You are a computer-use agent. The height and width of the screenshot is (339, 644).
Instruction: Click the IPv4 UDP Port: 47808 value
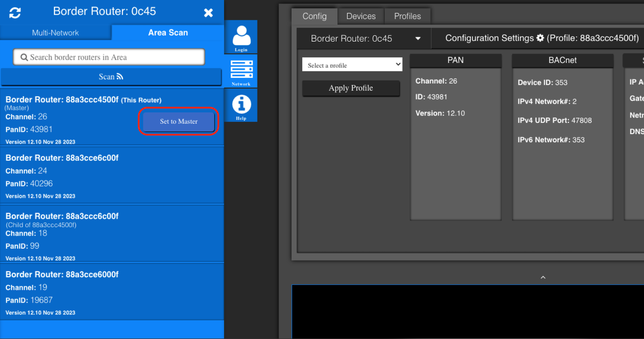(x=555, y=120)
